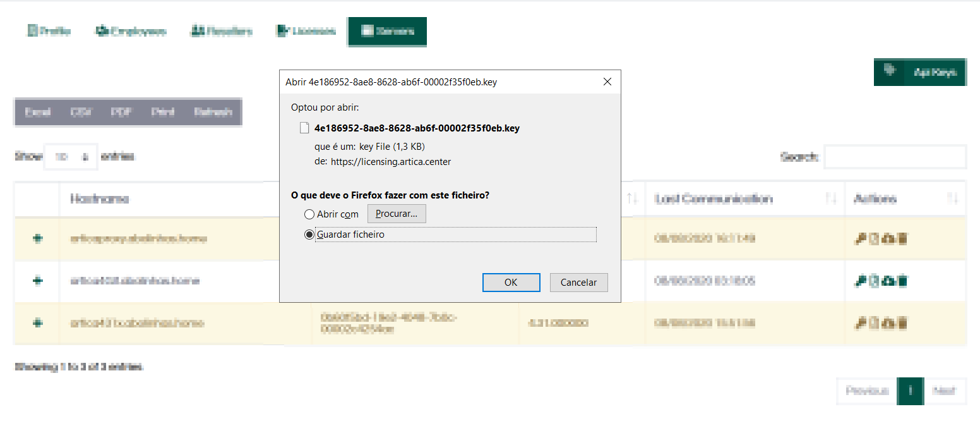The width and height of the screenshot is (980, 421).
Task: Open the Employees tab
Action: pyautogui.click(x=131, y=32)
